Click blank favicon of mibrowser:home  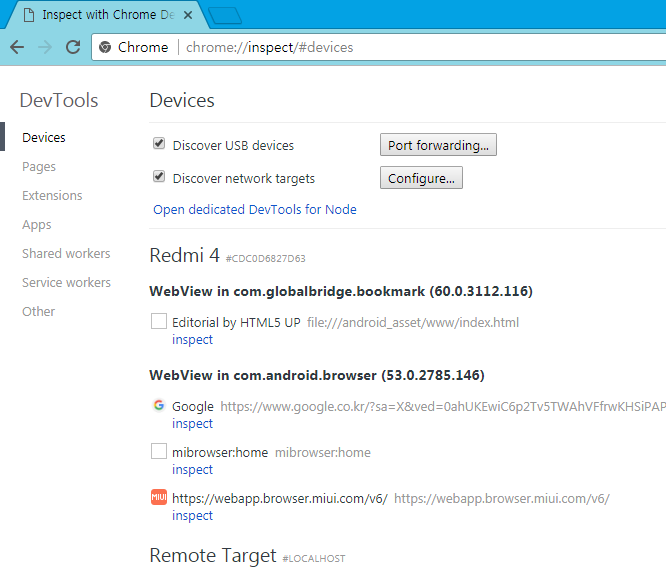(159, 451)
